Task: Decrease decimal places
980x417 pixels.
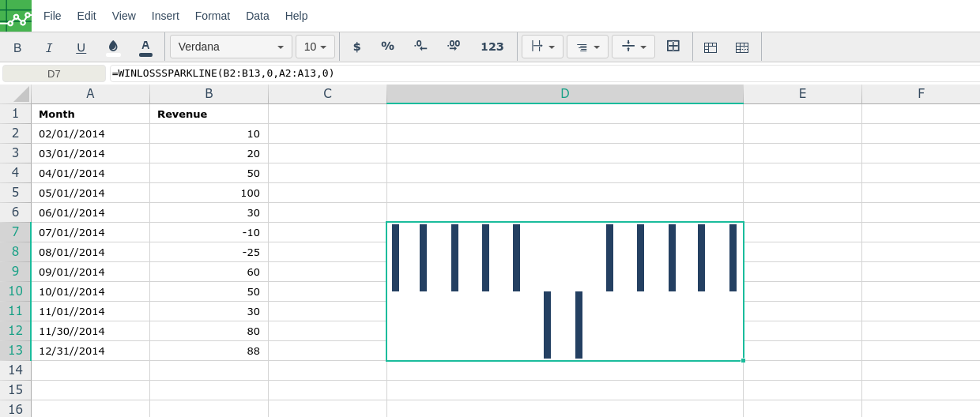Action: pos(420,47)
